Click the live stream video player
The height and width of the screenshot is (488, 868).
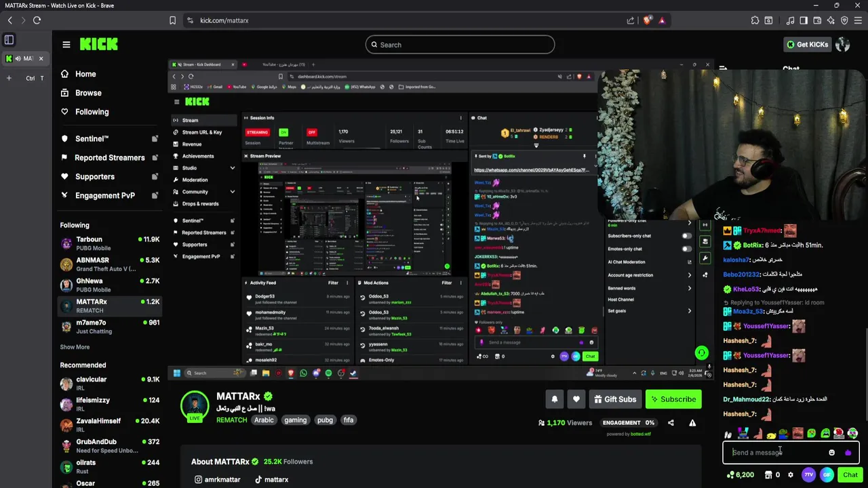(440, 220)
